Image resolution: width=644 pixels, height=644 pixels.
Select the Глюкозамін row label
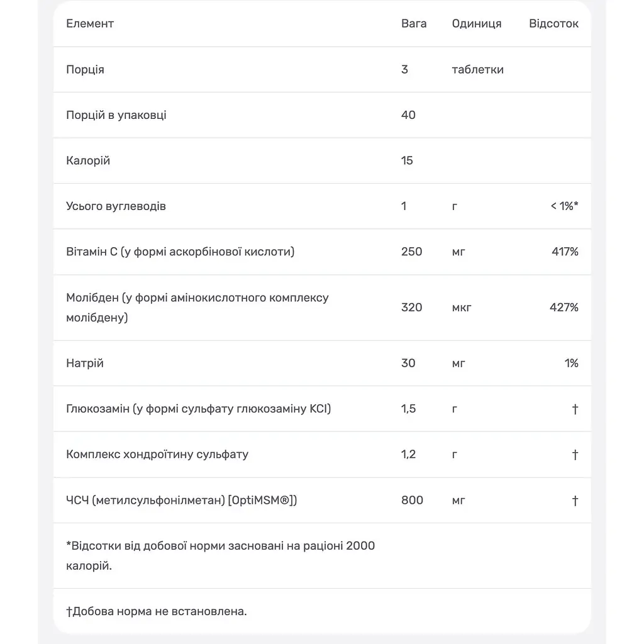(198, 409)
